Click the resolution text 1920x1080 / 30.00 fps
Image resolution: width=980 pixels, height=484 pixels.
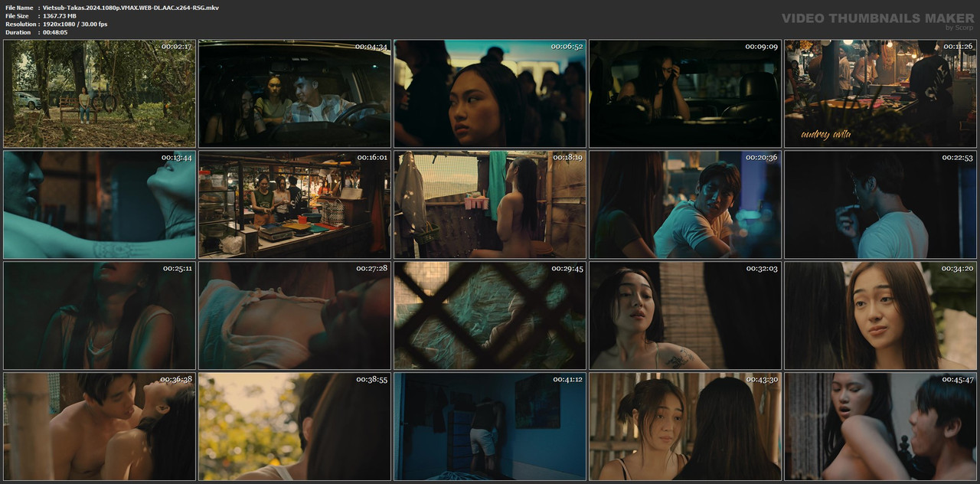75,24
